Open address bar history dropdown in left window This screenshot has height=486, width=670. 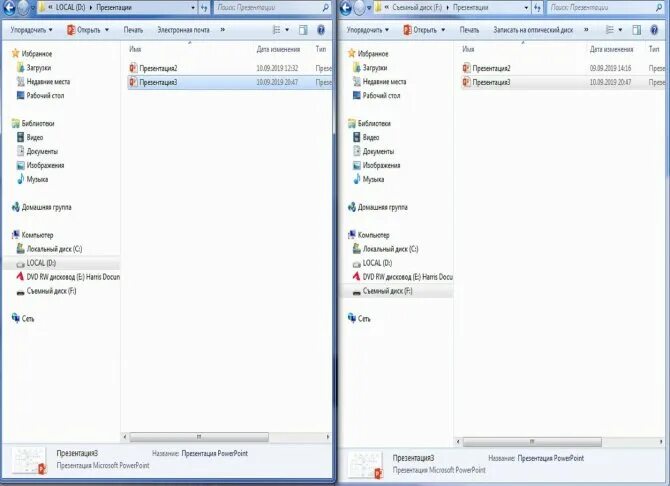193,7
